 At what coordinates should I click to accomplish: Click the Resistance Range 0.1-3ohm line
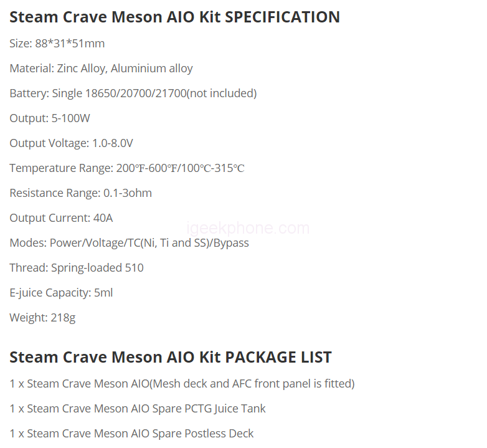coord(80,193)
